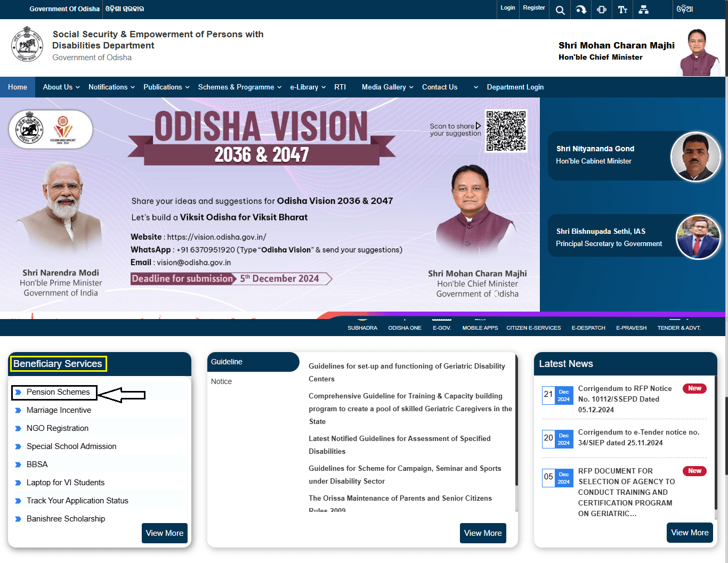Open Geriatric Disability Centers guideline
The width and height of the screenshot is (728, 563).
click(x=407, y=372)
